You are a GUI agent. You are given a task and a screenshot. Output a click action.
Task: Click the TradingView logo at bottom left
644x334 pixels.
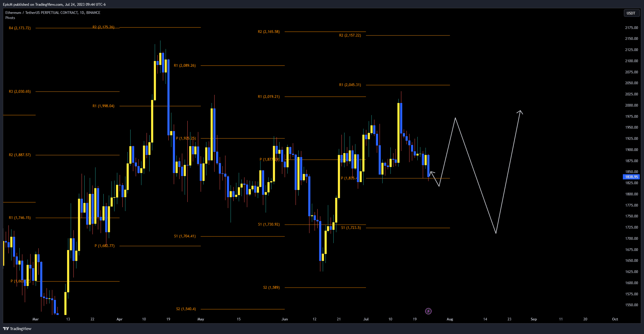click(17, 329)
